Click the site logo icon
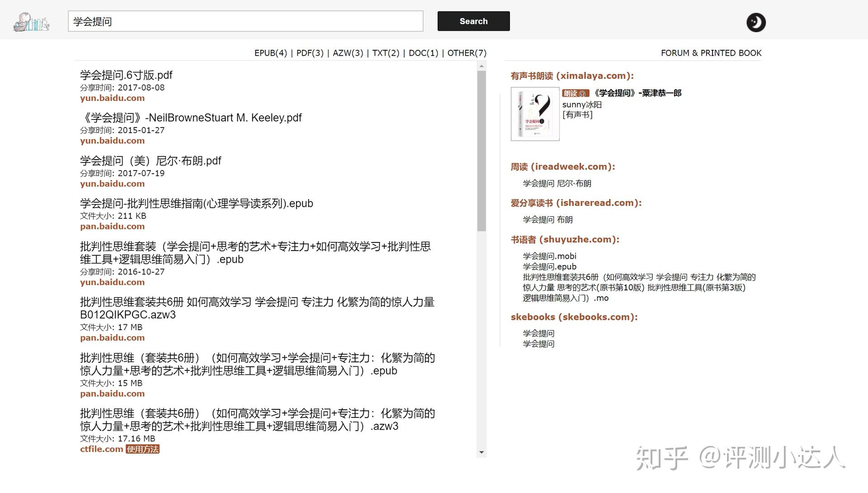868x493 pixels. click(31, 22)
